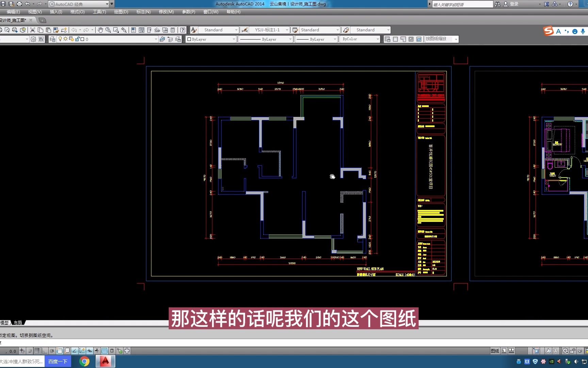Select the Pan hand tool
Screen dimensions: 588x368
pyautogui.click(x=100, y=30)
